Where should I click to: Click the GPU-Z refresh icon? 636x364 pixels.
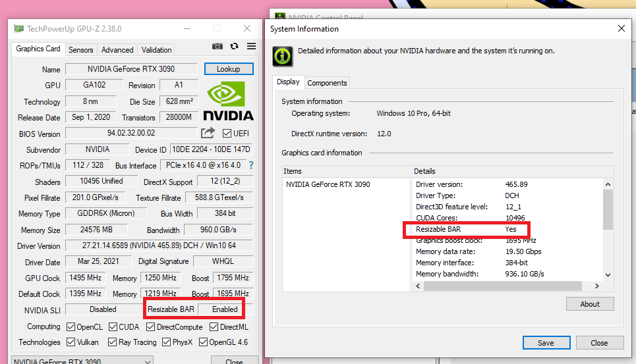click(x=234, y=46)
